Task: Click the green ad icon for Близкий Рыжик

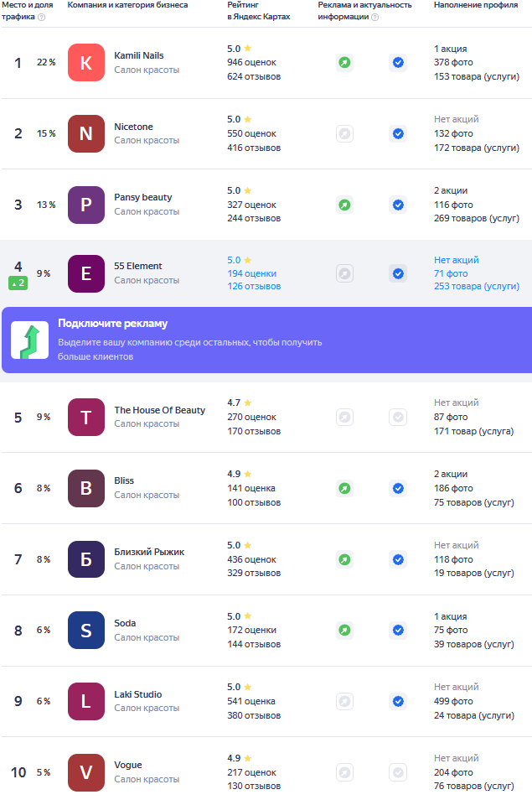Action: 344,559
